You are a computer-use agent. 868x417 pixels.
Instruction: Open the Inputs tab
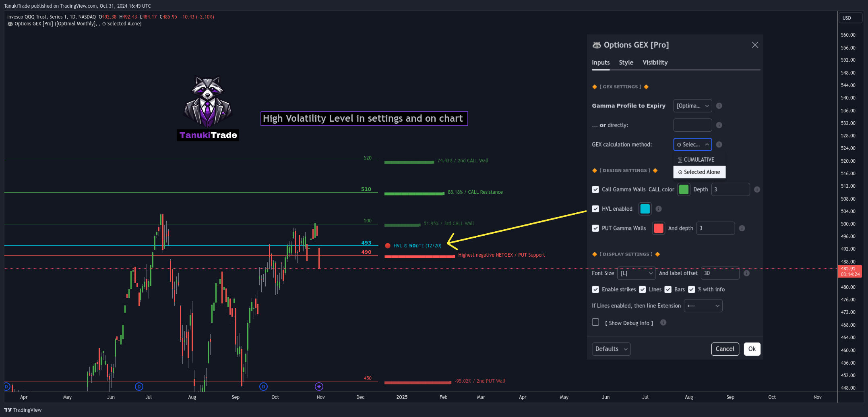click(x=601, y=62)
